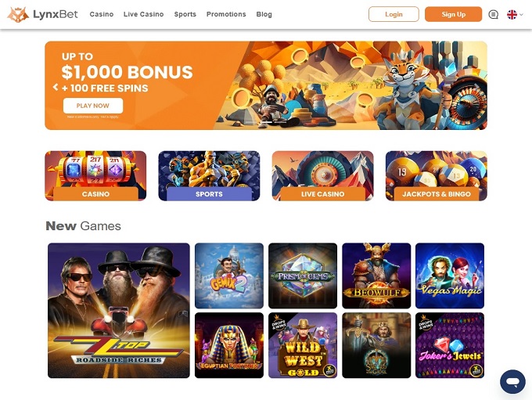
Task: Open the Promotions page
Action: 226,14
